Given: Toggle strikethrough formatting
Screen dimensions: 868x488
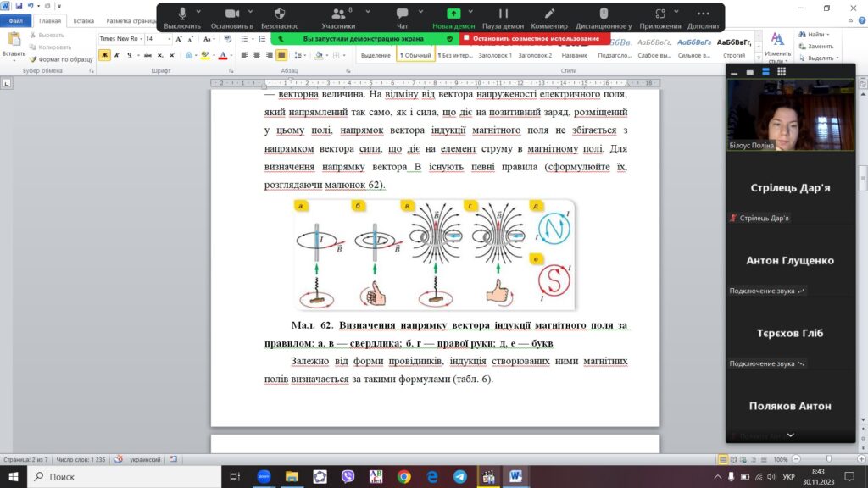Looking at the screenshot, I should click(147, 55).
